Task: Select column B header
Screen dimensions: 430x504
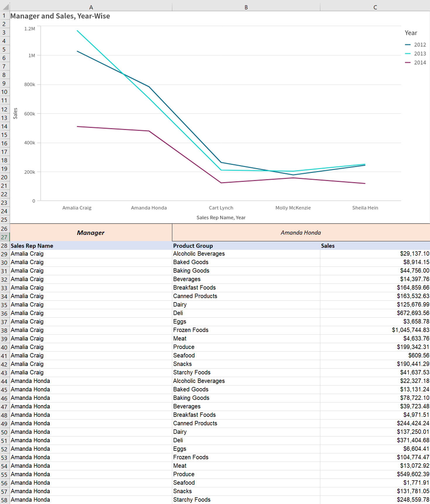Action: point(246,7)
